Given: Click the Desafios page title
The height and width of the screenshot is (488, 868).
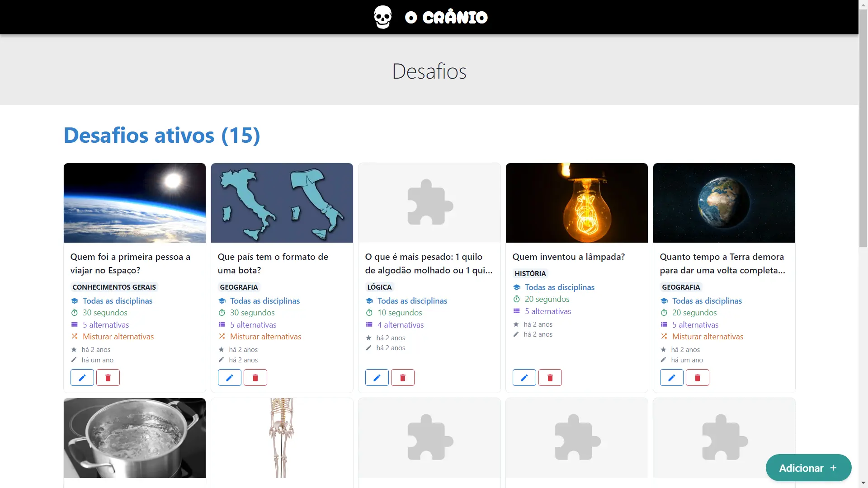Looking at the screenshot, I should pos(429,71).
